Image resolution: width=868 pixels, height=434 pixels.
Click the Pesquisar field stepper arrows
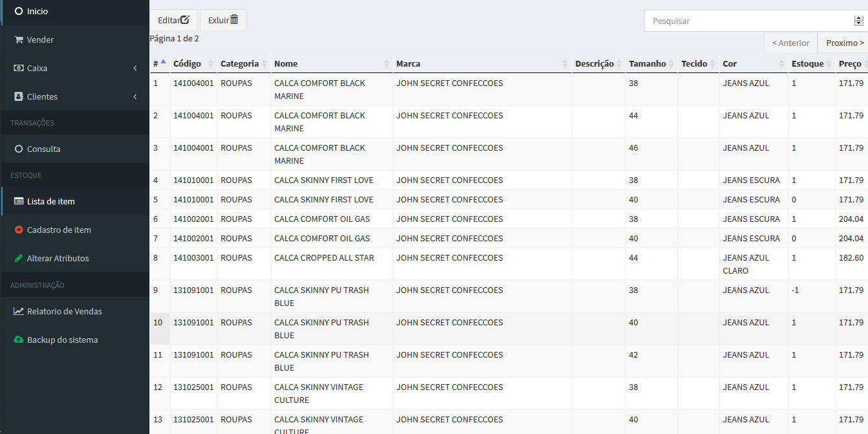coord(859,21)
